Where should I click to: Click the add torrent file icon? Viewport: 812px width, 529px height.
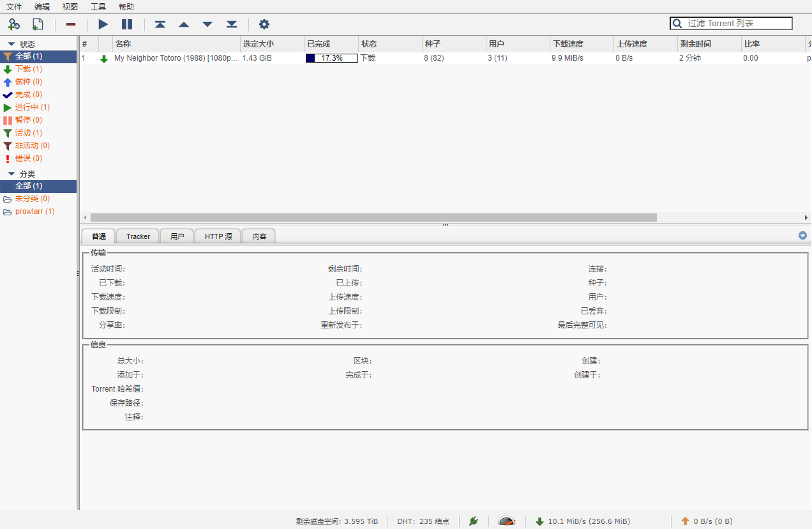tap(38, 24)
